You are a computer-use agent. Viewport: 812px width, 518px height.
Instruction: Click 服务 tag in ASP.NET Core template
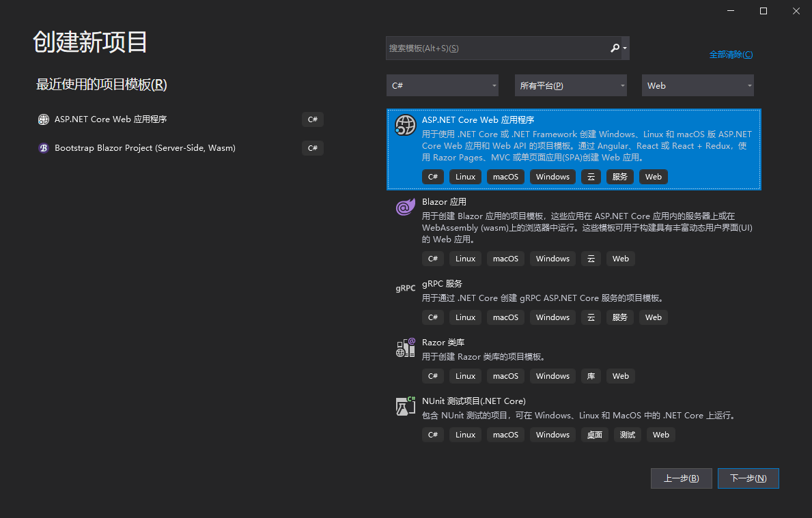[x=620, y=177]
